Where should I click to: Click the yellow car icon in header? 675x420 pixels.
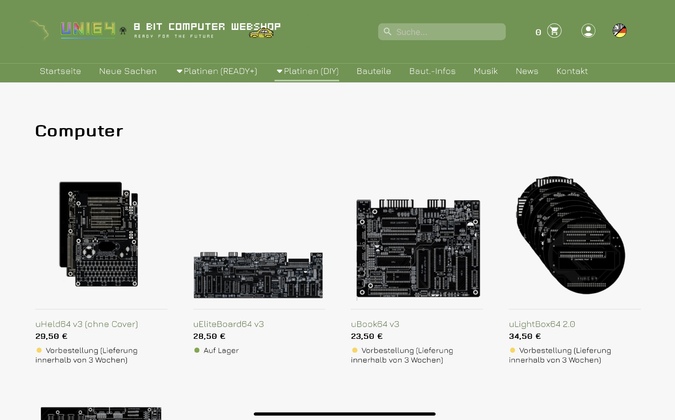click(x=261, y=34)
